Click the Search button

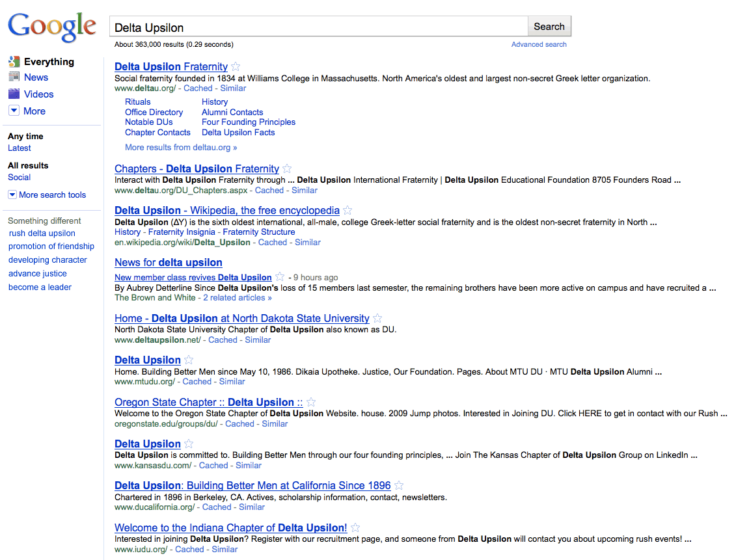pos(549,26)
